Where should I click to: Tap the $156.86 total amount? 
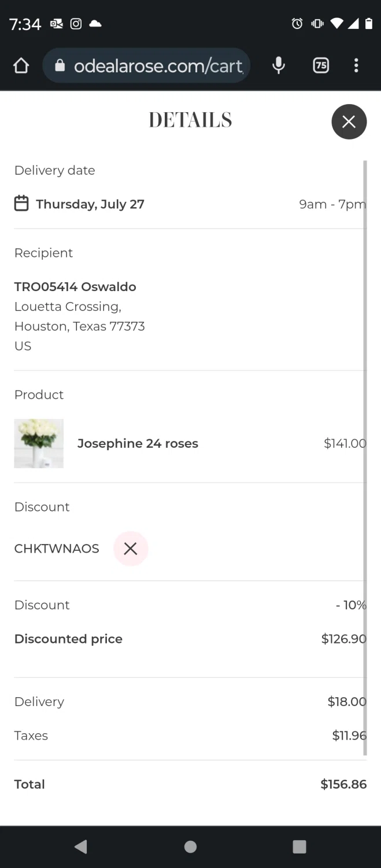(343, 785)
